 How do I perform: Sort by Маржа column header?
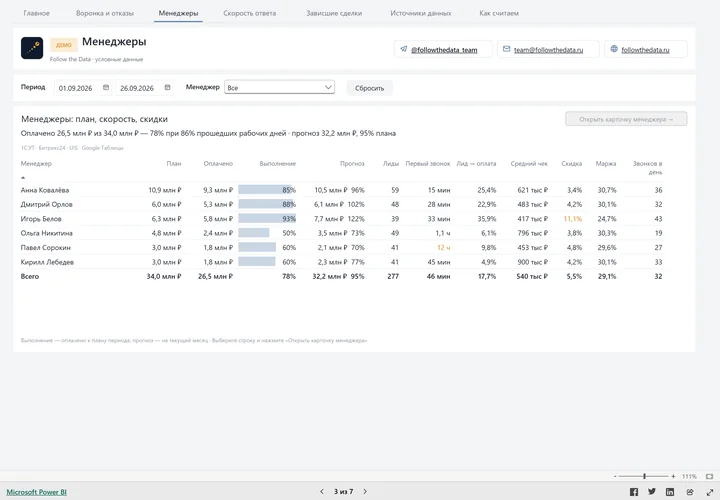[x=606, y=163]
